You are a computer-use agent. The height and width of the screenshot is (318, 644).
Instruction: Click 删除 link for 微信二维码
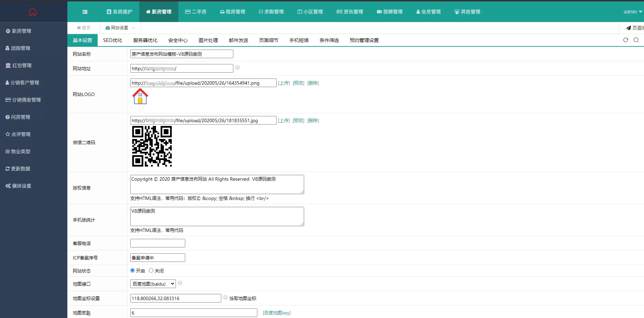(313, 120)
